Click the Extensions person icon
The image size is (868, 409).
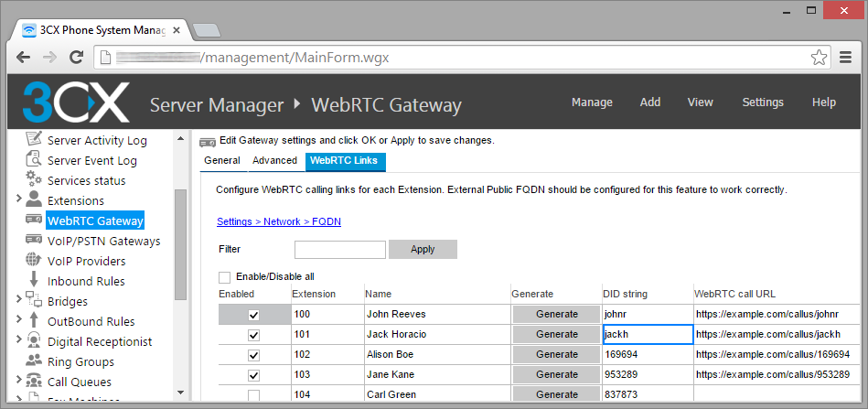point(34,199)
